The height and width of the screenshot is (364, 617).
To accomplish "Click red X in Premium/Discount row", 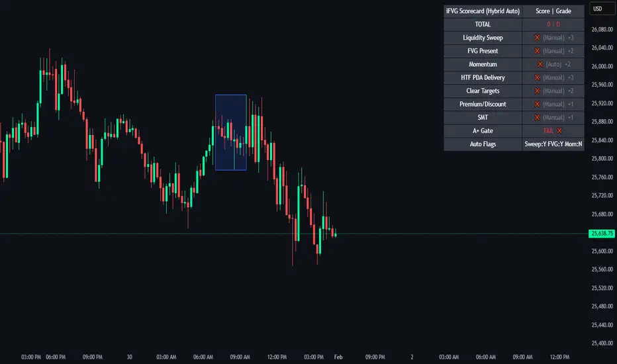I will tap(537, 105).
